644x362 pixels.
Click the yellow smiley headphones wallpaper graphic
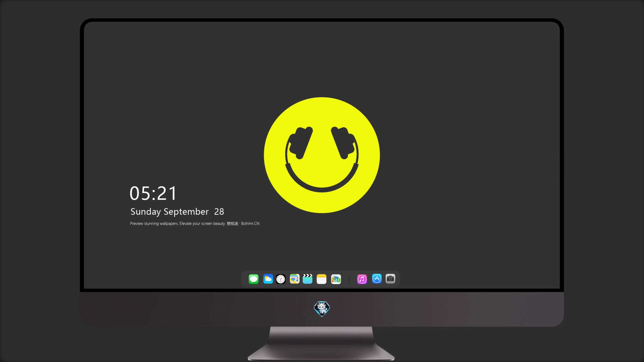tap(322, 155)
